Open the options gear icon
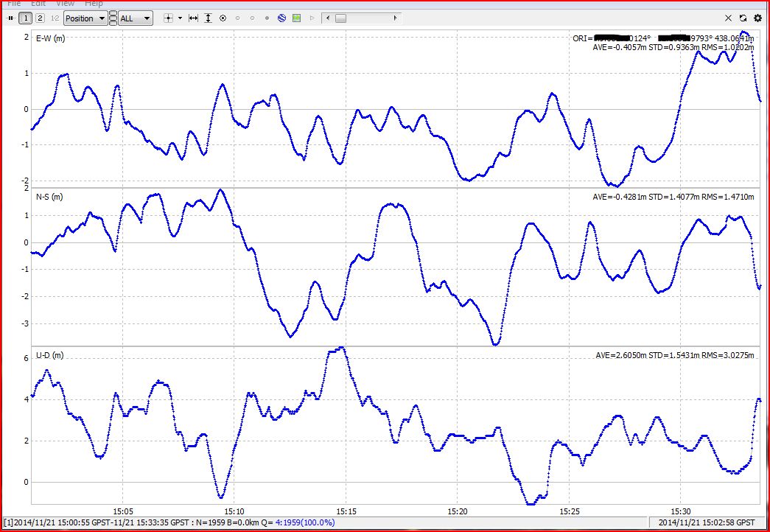This screenshot has height=532, width=770. pos(757,18)
